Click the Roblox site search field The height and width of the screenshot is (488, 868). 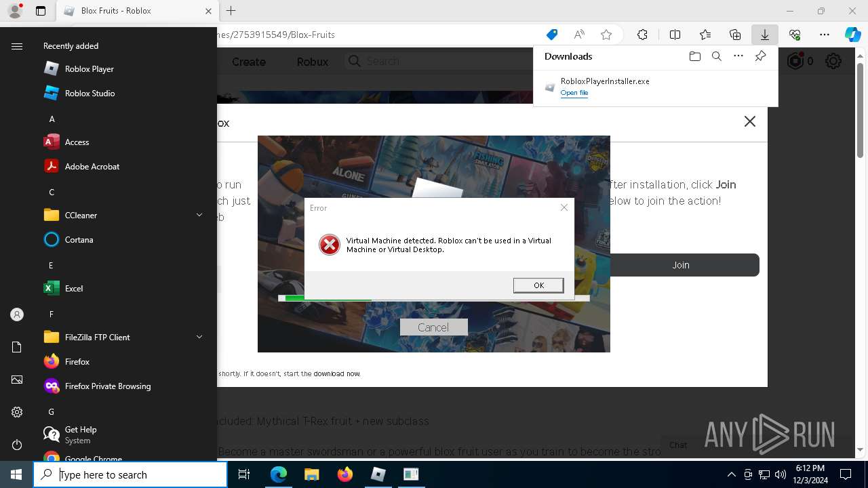point(438,61)
